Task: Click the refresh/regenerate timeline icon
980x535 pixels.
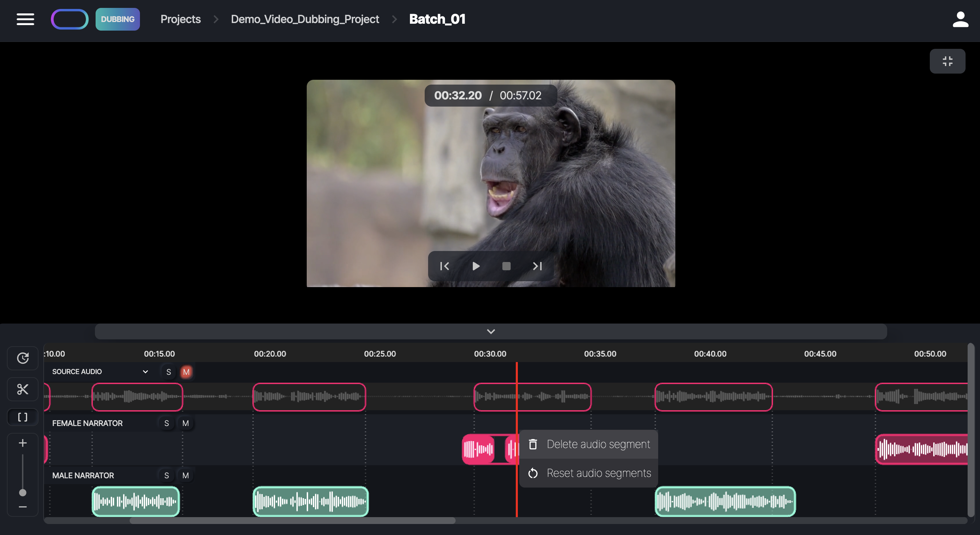Action: point(23,358)
